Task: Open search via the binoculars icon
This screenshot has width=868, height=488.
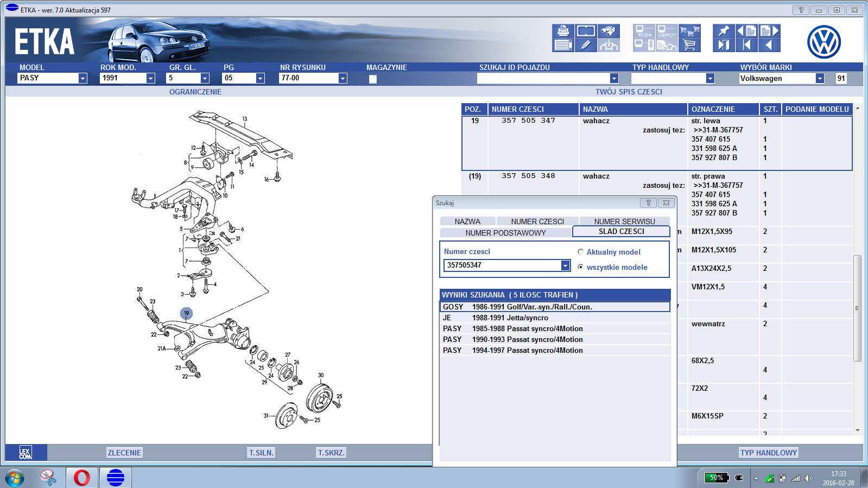Action: tap(609, 31)
